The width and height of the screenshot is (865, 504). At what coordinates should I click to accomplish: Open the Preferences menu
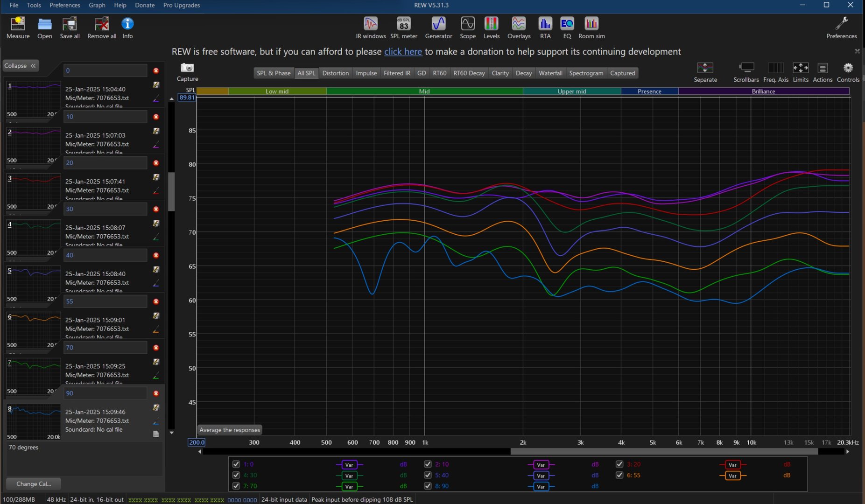65,5
